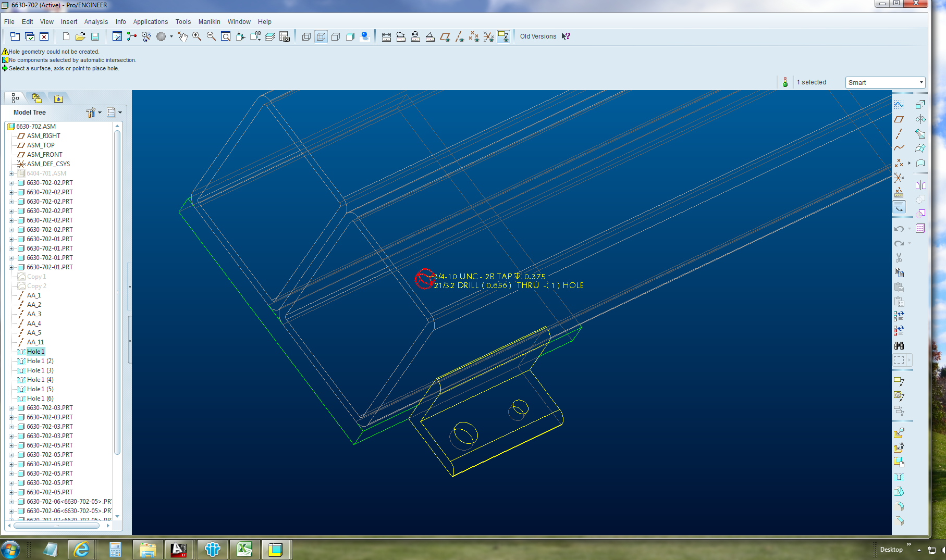
Task: Toggle coordinate systems display
Action: pyautogui.click(x=488, y=36)
